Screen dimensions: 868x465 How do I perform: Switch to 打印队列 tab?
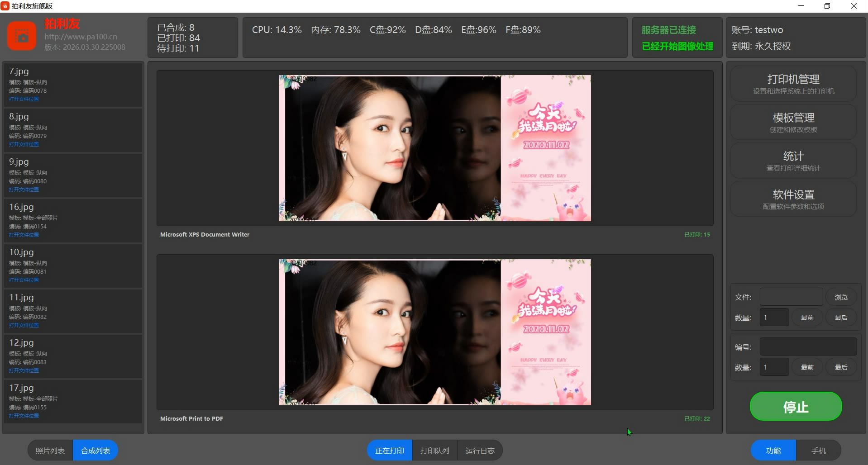point(434,451)
